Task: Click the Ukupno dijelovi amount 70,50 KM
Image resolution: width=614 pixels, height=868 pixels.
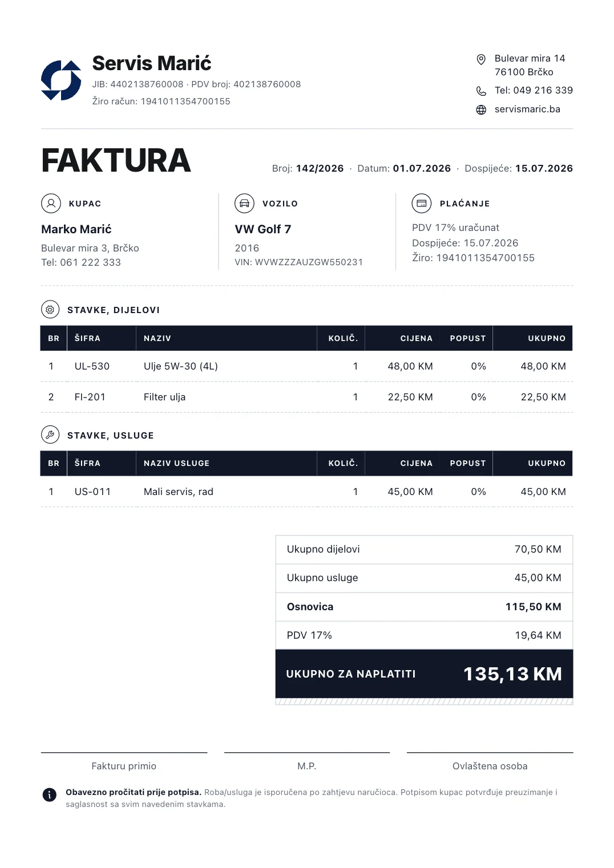Action: pos(538,549)
